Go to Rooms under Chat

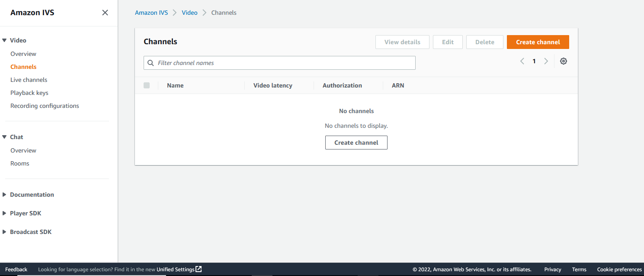tap(19, 163)
